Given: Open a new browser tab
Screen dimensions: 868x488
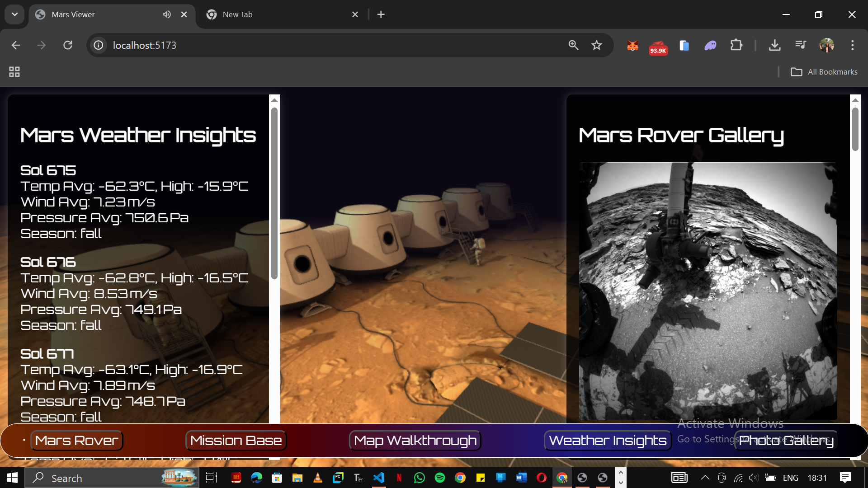Looking at the screenshot, I should tap(381, 14).
